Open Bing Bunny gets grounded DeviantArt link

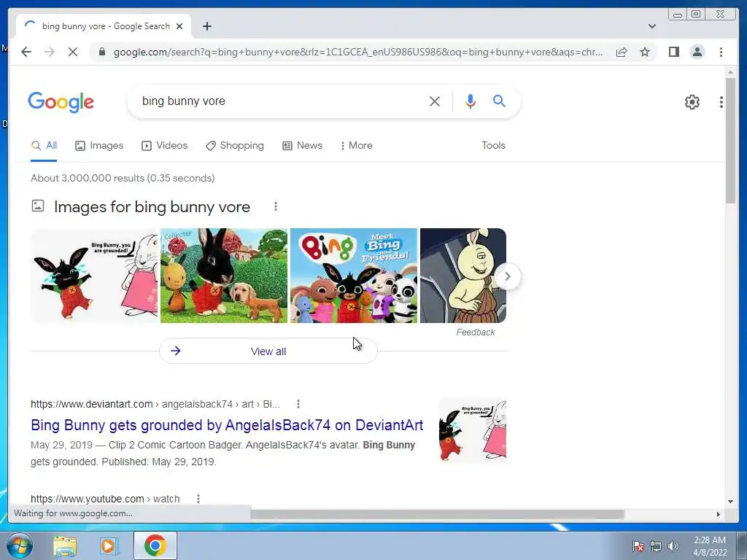click(x=227, y=425)
